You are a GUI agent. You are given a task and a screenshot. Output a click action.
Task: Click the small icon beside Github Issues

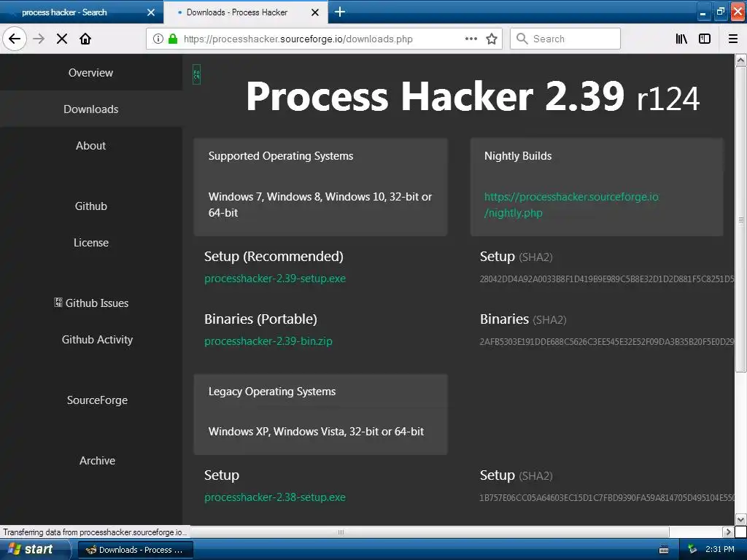[x=58, y=303]
